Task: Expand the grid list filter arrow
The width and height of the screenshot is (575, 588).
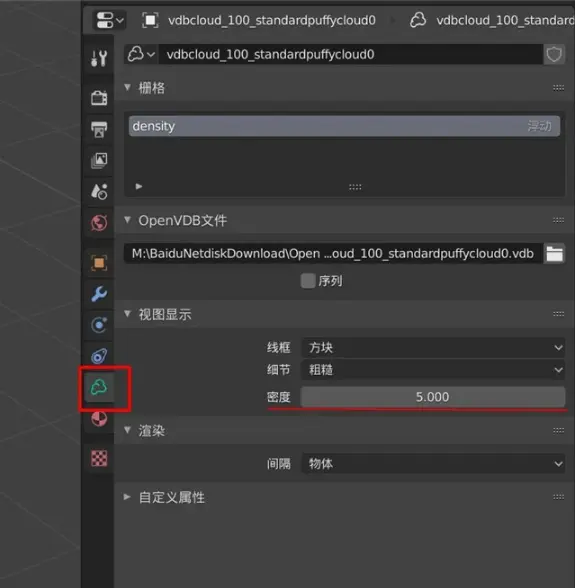Action: point(139,186)
